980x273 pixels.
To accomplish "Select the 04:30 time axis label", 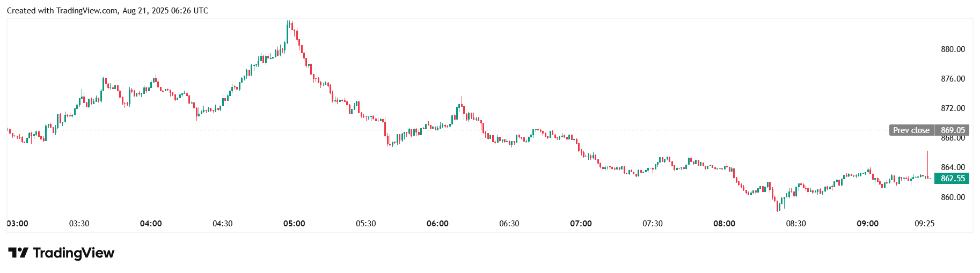I will coord(222,224).
